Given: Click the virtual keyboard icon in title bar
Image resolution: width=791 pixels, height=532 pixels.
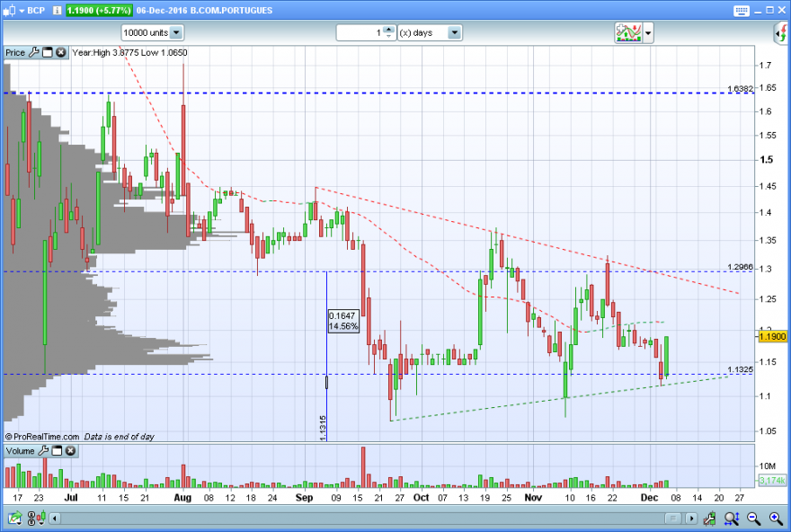Looking at the screenshot, I should tap(741, 11).
